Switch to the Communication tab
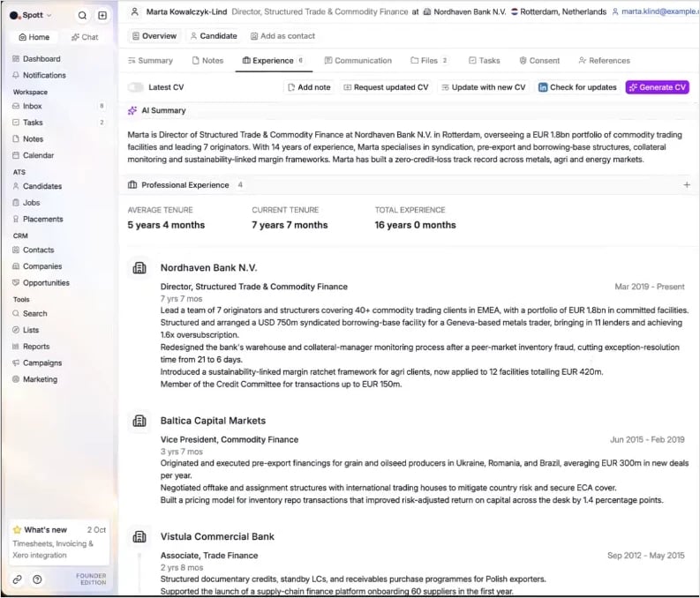Screen dimensions: 700x598 click(x=358, y=61)
